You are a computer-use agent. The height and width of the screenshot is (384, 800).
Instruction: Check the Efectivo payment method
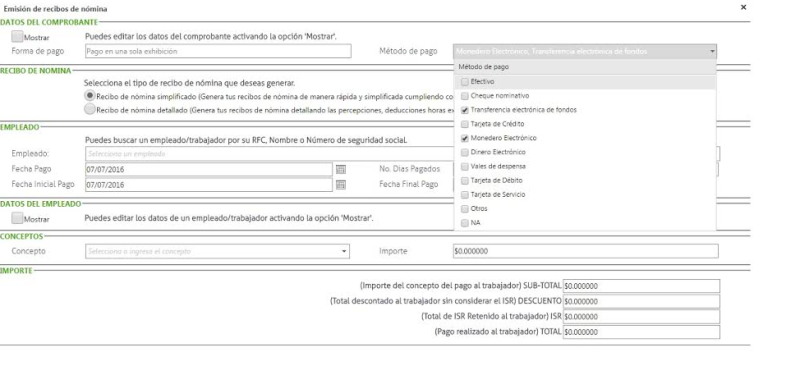point(464,82)
